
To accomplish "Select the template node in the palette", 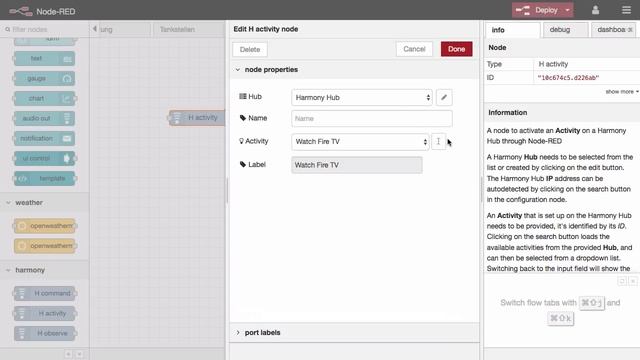I will click(44, 178).
